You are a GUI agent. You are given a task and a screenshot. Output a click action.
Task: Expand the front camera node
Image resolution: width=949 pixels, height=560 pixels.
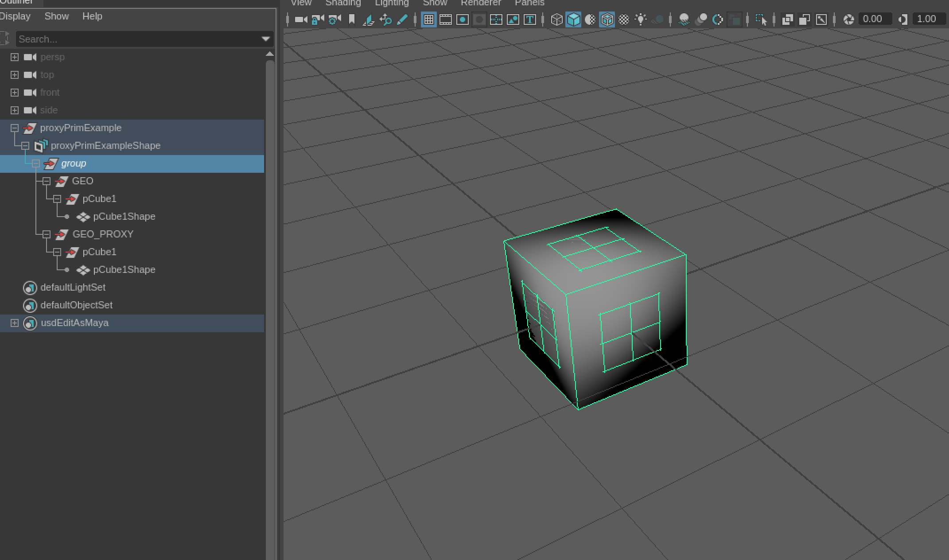[x=15, y=93]
